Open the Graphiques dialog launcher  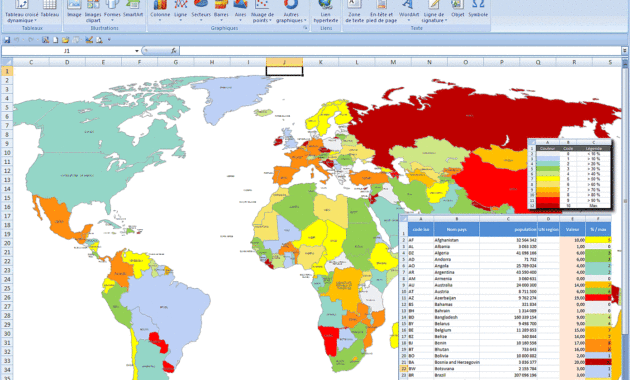tap(305, 28)
